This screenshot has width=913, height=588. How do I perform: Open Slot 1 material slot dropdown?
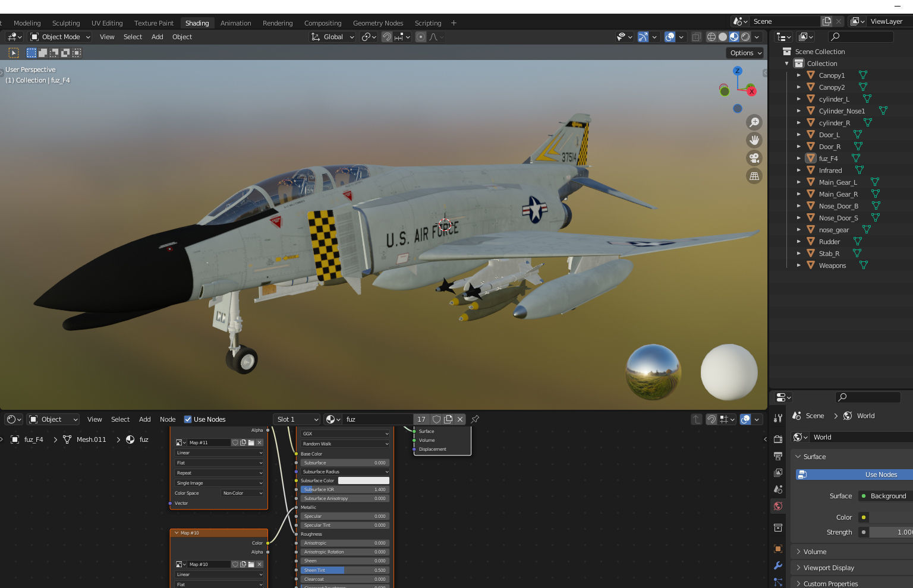[x=297, y=419]
